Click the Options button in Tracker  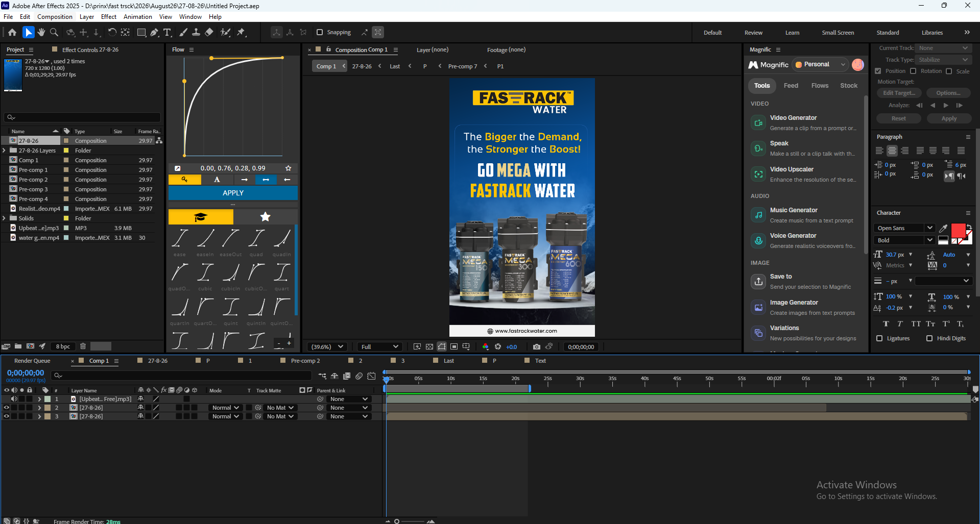click(x=948, y=93)
